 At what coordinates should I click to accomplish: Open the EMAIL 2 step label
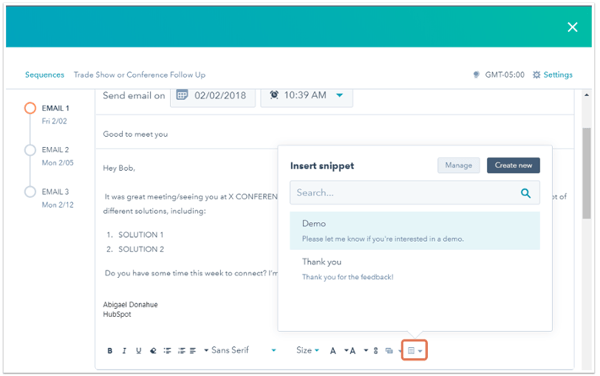point(55,150)
